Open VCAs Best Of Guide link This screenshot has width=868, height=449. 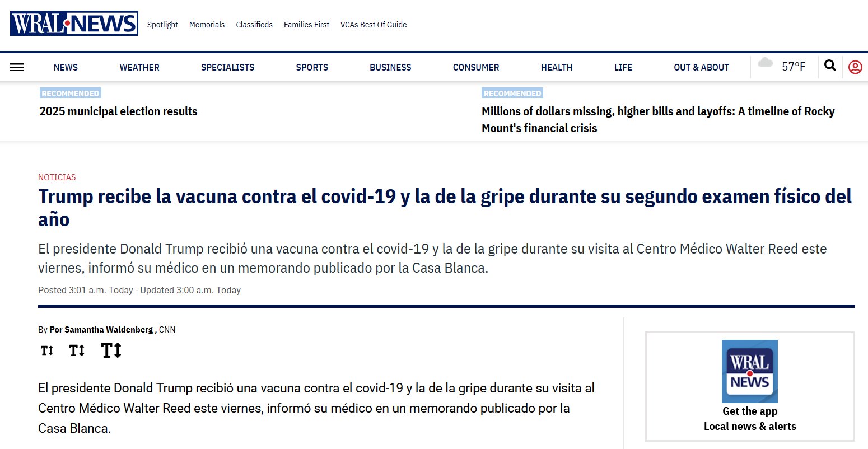point(373,25)
